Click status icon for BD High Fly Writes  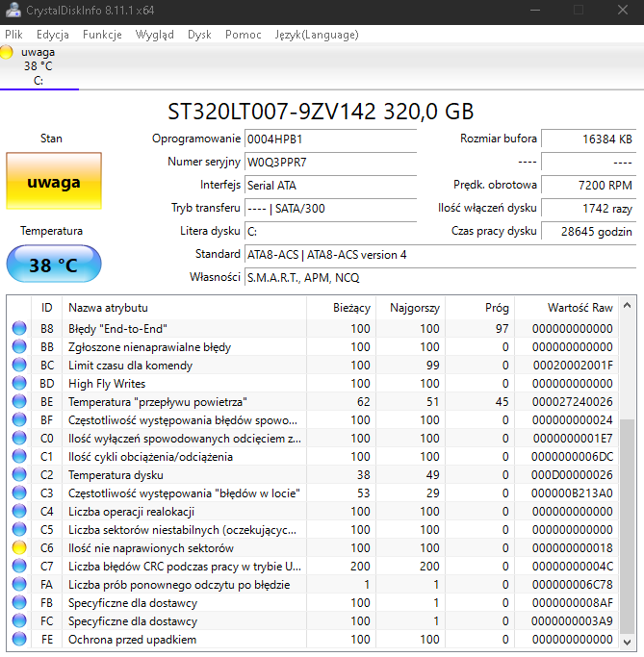tap(19, 383)
